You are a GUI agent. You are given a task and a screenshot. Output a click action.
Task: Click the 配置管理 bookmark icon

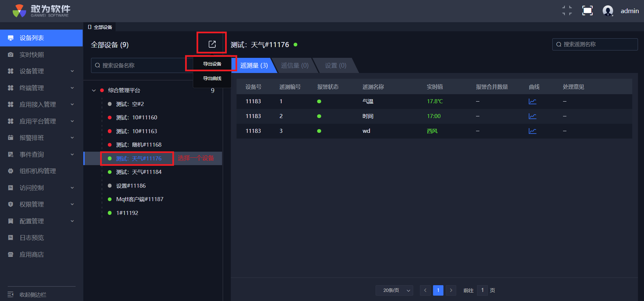click(x=11, y=221)
